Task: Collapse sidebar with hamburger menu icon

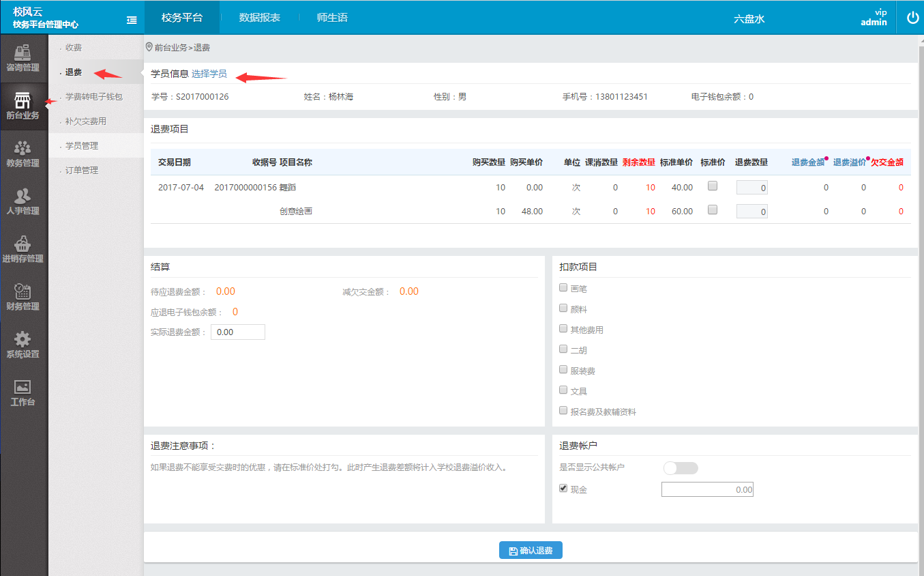Action: 132,20
